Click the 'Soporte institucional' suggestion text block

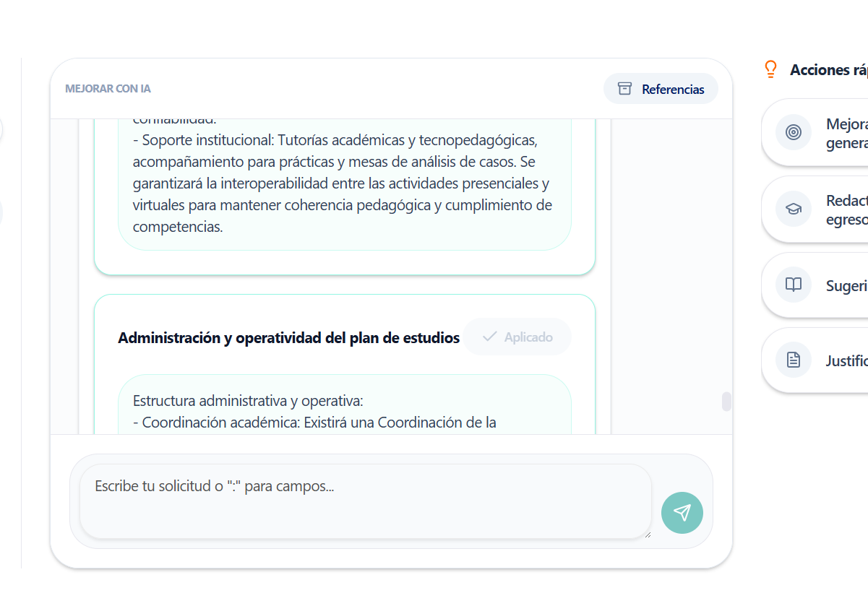tap(344, 183)
